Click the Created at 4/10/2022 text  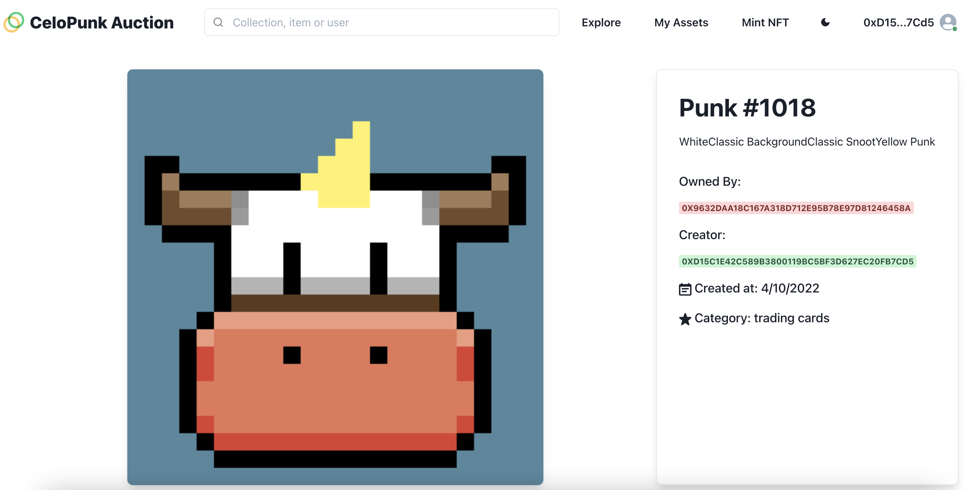[756, 288]
